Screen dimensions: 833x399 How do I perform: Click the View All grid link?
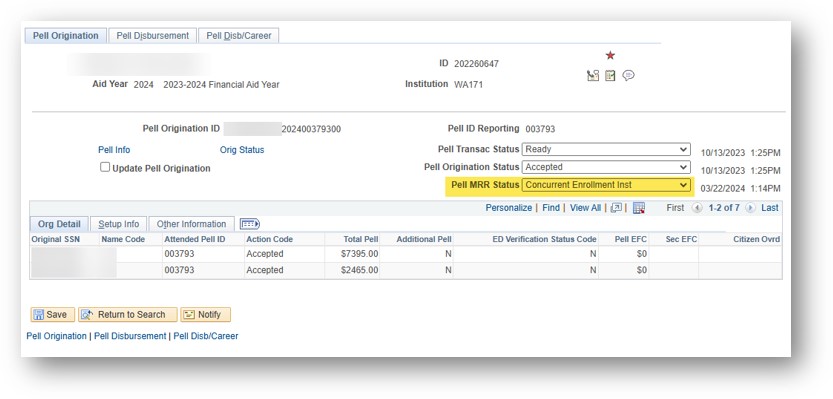point(585,208)
